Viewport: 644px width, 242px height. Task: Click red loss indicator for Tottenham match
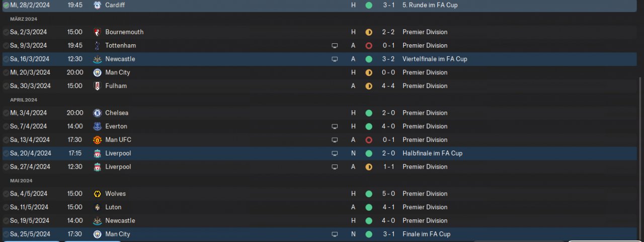click(369, 45)
